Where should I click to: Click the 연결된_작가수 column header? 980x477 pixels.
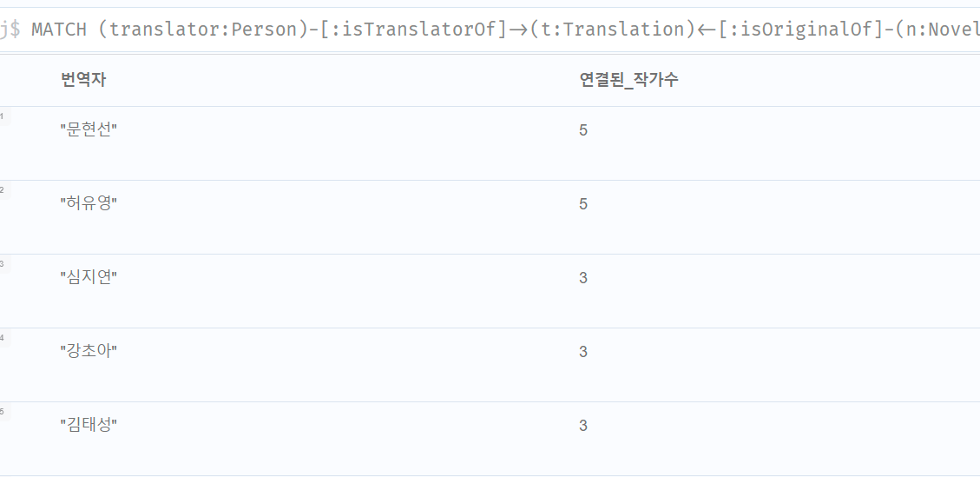[628, 80]
